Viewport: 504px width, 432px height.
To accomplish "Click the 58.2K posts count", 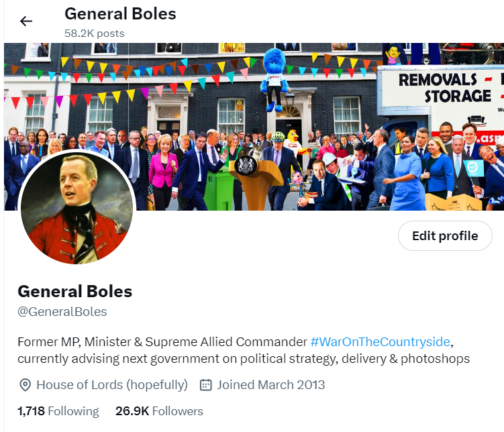I will pyautogui.click(x=94, y=34).
